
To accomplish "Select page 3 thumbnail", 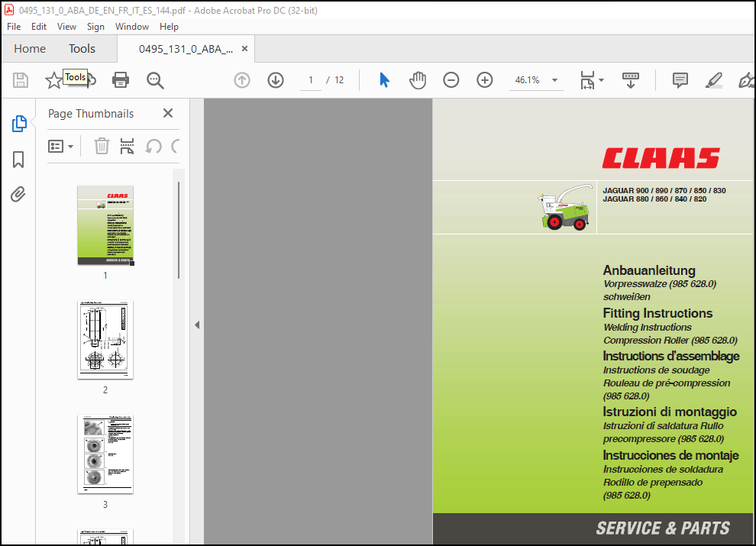I will [x=105, y=454].
